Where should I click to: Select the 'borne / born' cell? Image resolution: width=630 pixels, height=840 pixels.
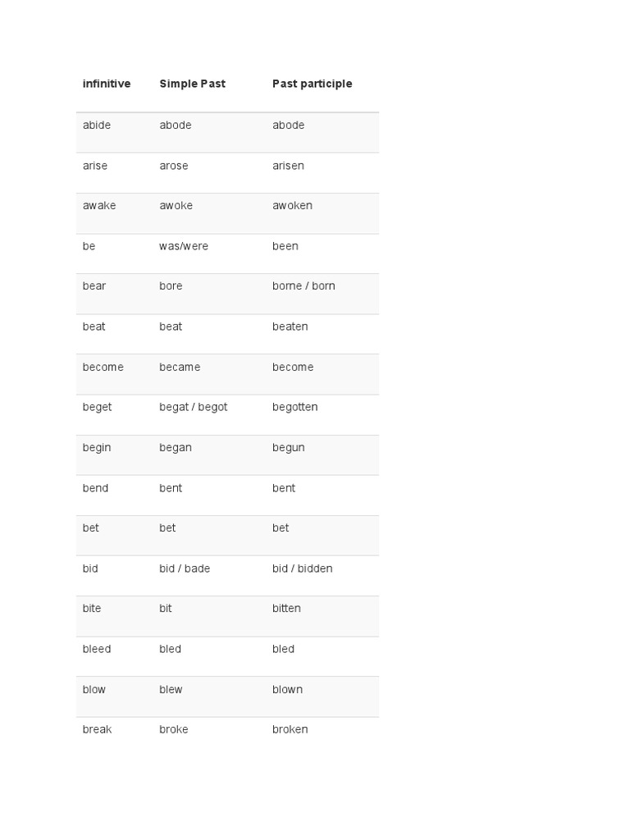(304, 286)
